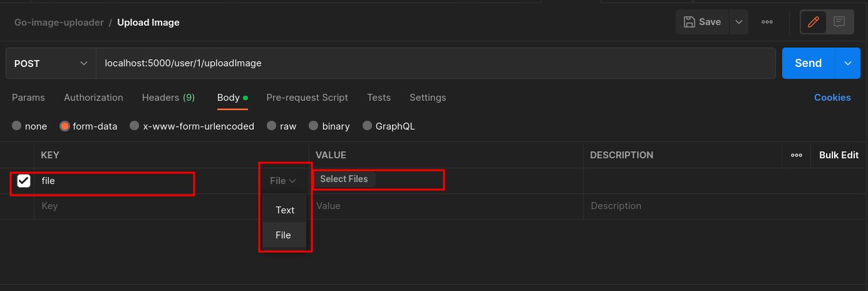Screen dimensions: 868x291
Task: Select the raw body type
Action: coord(271,126)
